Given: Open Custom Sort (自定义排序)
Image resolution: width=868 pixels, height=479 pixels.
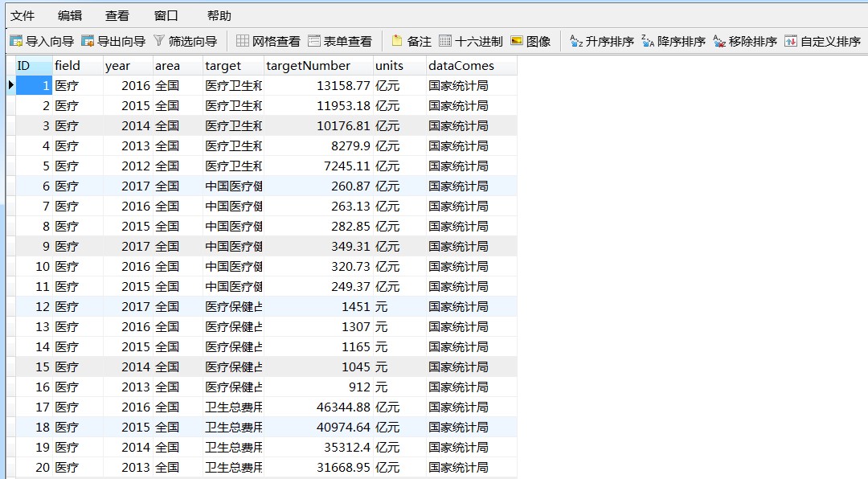Looking at the screenshot, I should pos(823,41).
